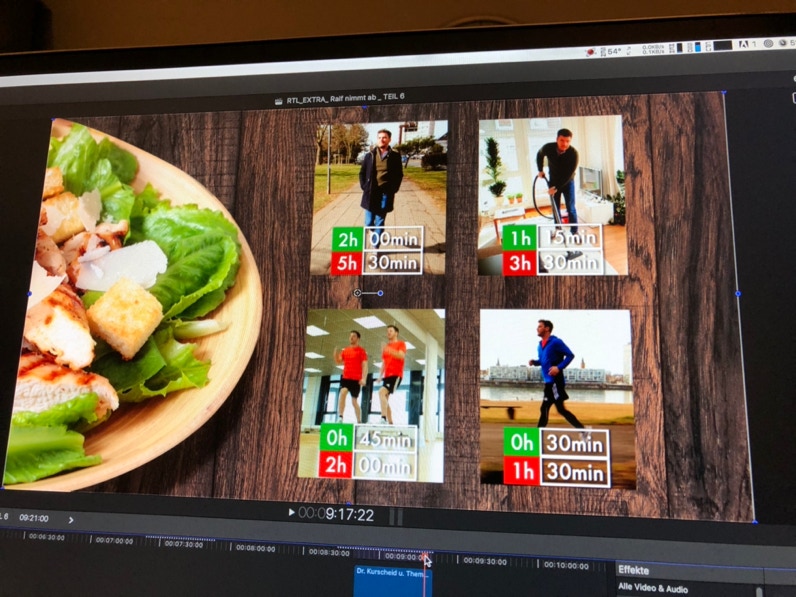
Task: Click the 9:17:22 timecode display
Action: coord(340,514)
